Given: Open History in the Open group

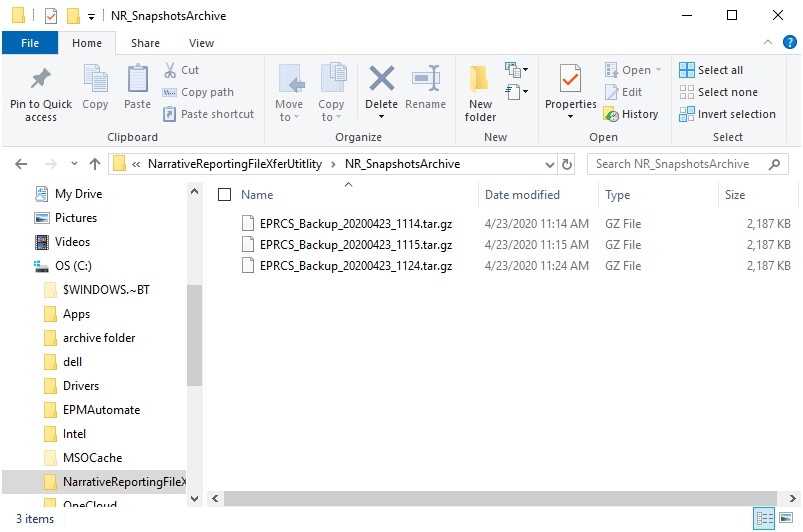Looking at the screenshot, I should pyautogui.click(x=631, y=114).
